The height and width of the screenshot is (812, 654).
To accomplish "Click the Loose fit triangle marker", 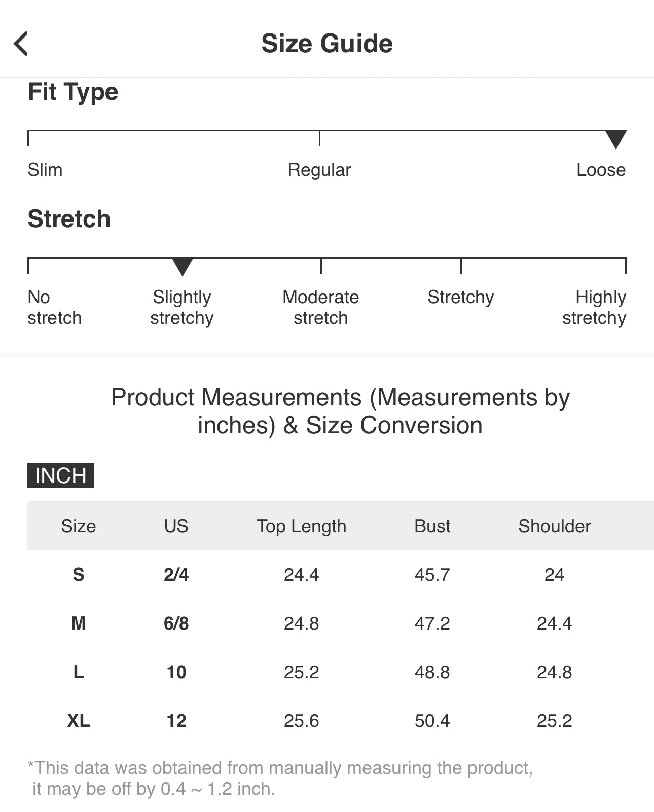I will click(616, 139).
